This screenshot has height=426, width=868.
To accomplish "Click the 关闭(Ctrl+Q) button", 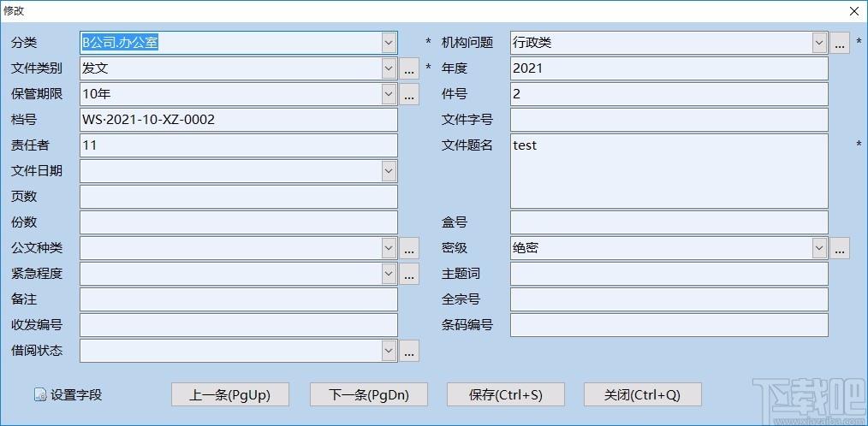I will point(642,394).
